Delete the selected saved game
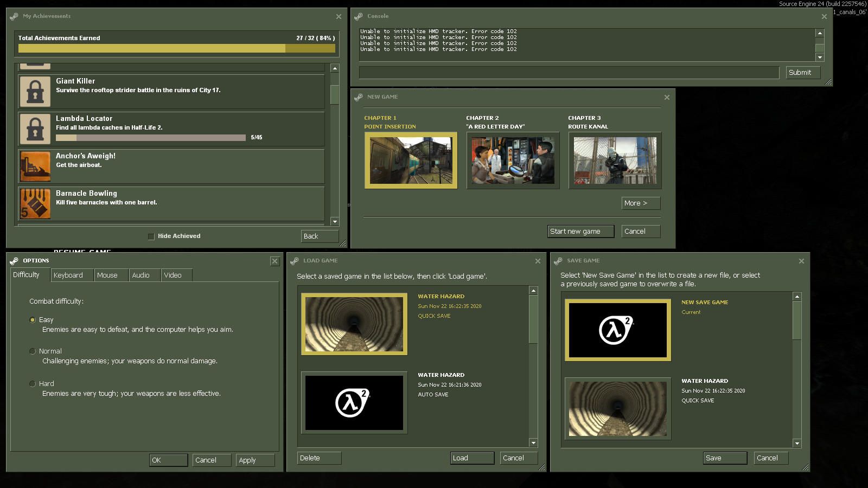Viewport: 868px width, 488px height. click(319, 458)
